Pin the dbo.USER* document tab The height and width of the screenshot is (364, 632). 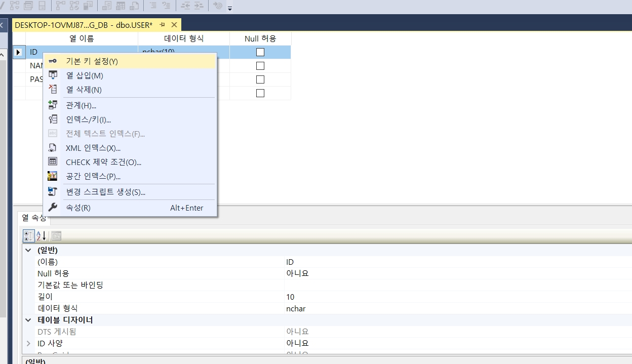[163, 25]
